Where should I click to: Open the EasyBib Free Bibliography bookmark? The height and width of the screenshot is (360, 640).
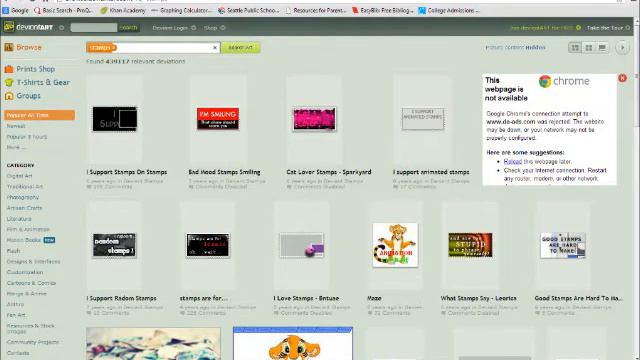382,10
